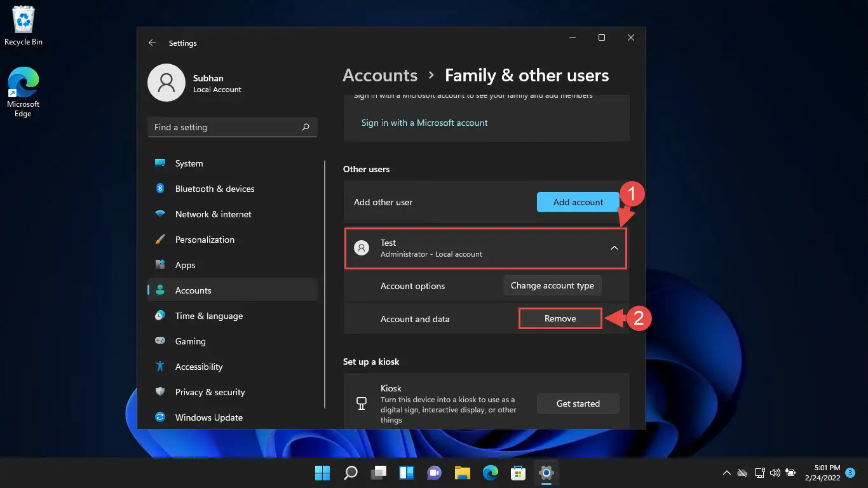This screenshot has width=868, height=488.
Task: Open the Recycle Bin desktop icon
Action: point(24,26)
